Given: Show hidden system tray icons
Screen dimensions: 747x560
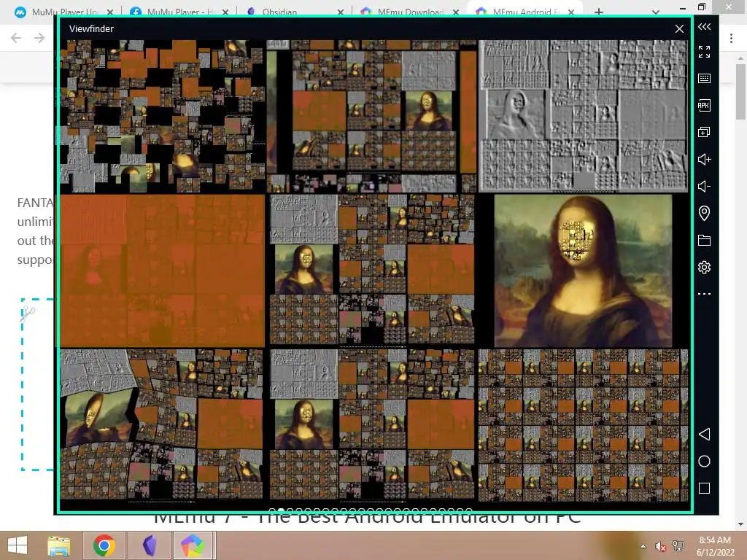Looking at the screenshot, I should (x=643, y=546).
